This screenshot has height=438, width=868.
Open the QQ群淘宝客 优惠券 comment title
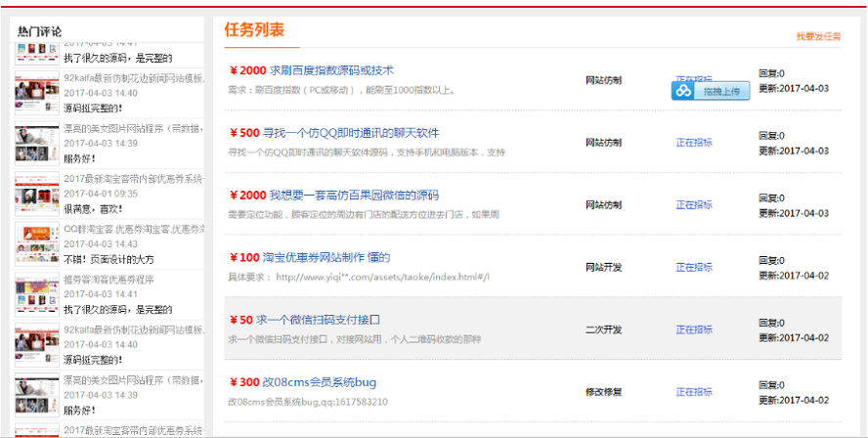point(134,229)
